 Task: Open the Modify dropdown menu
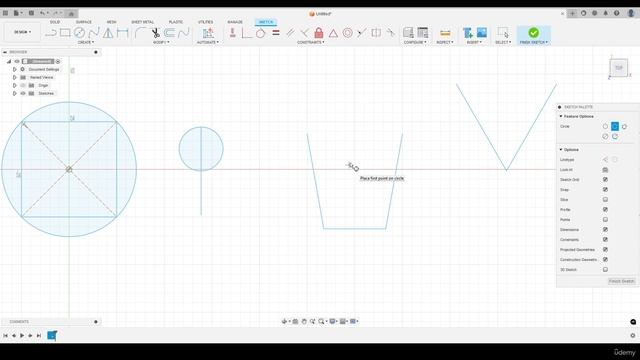tap(161, 42)
